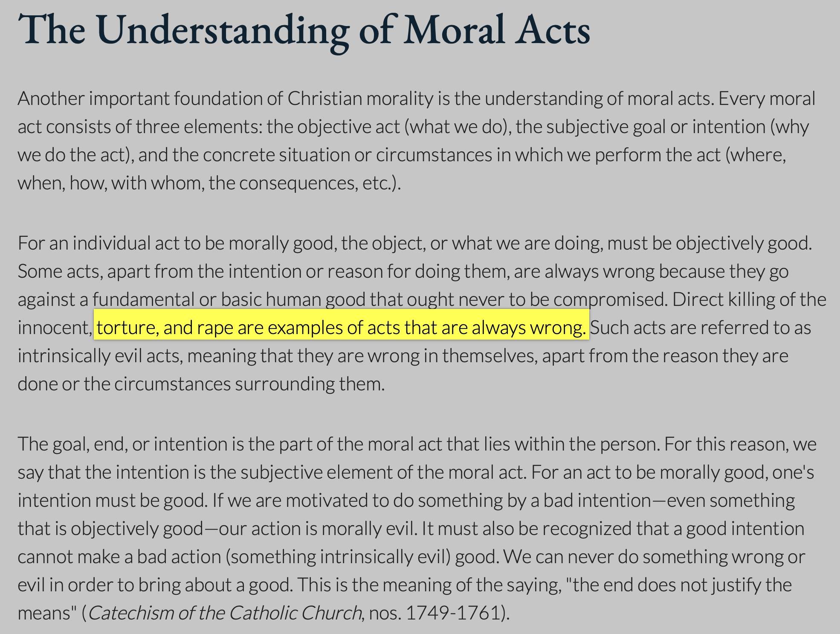Click "Such acts are referred to as"

[x=701, y=328]
